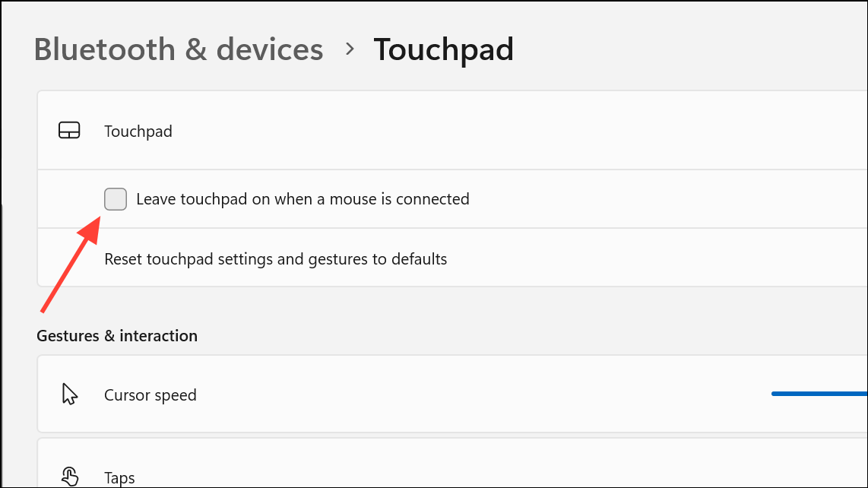
Task: Enable "Leave touchpad on when a mouse is connected"
Action: (x=116, y=198)
